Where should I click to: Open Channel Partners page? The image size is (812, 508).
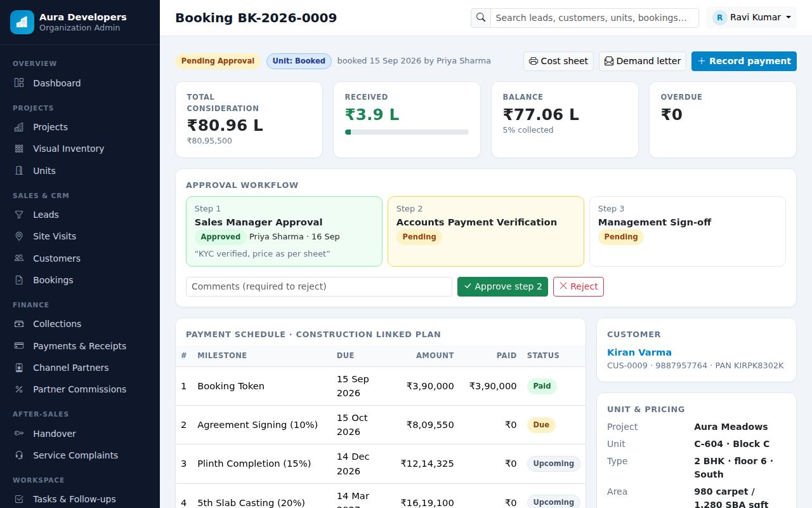[x=80, y=368]
